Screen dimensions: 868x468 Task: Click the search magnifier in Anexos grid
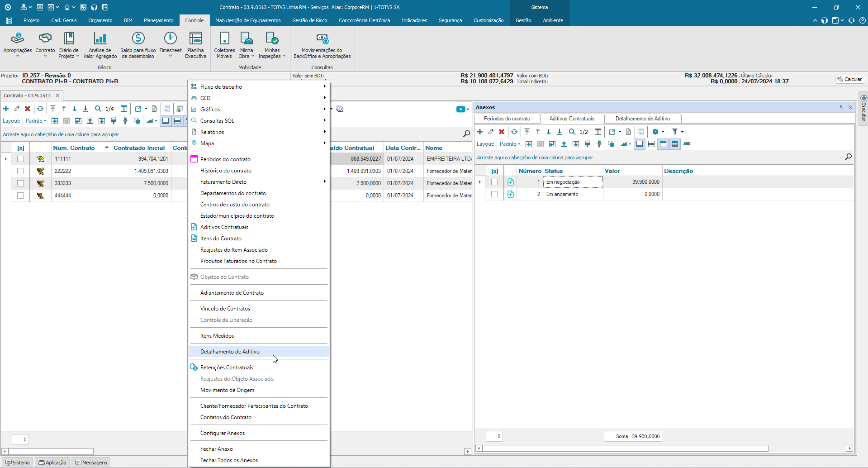pyautogui.click(x=848, y=157)
